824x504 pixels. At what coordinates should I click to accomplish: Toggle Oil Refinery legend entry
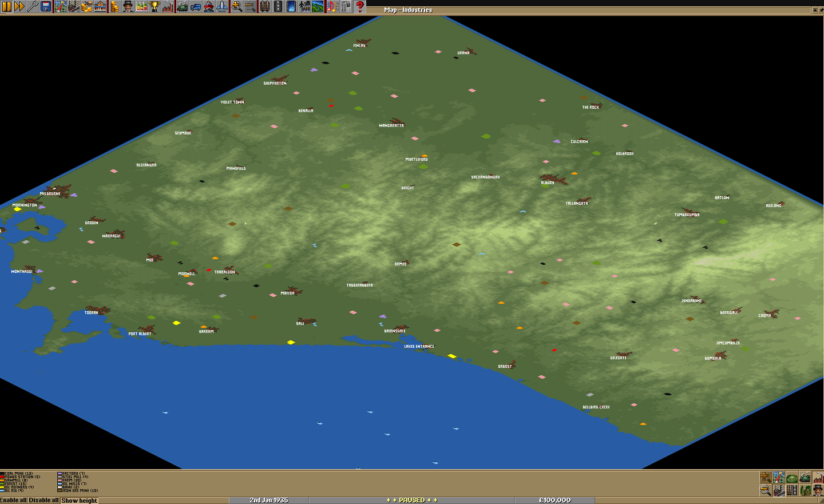17,487
